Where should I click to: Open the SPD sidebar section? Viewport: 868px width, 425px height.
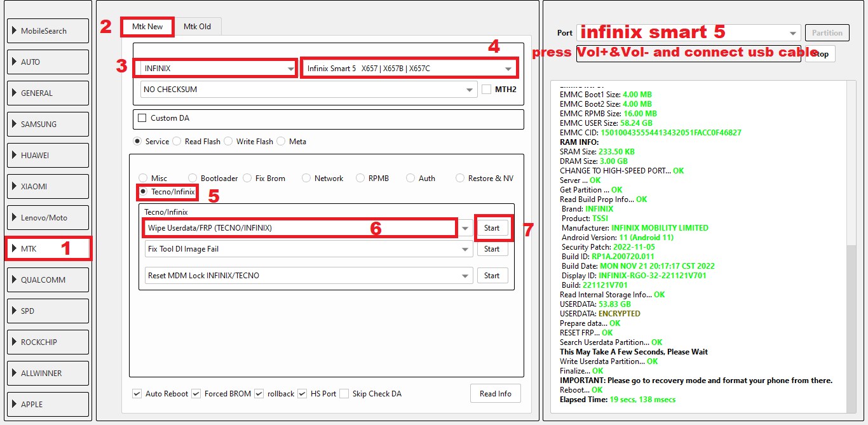[48, 311]
